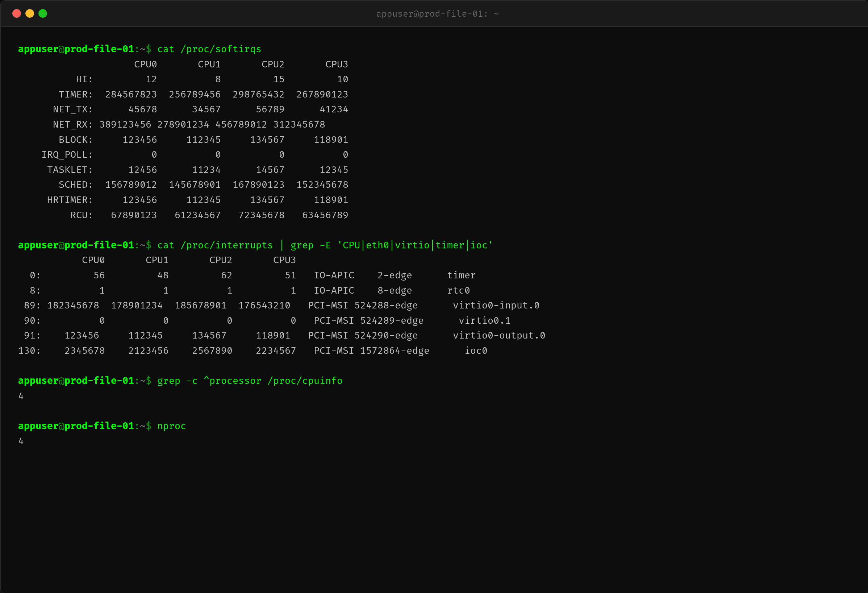Viewport: 868px width, 593px height.
Task: Click SCHED value 152345678
Action: [x=322, y=184]
